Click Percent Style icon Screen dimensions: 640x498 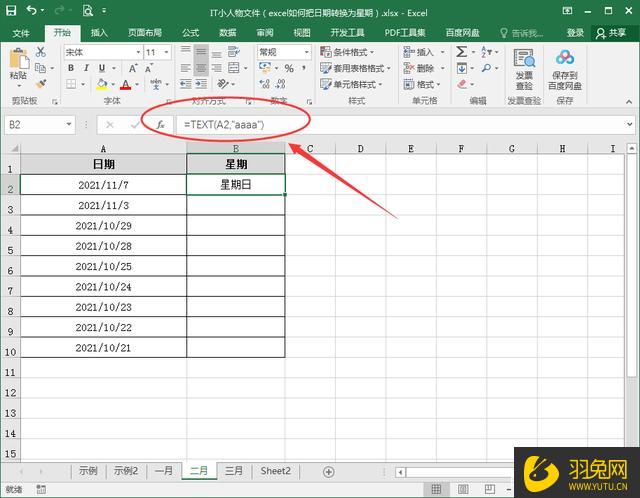coord(289,68)
